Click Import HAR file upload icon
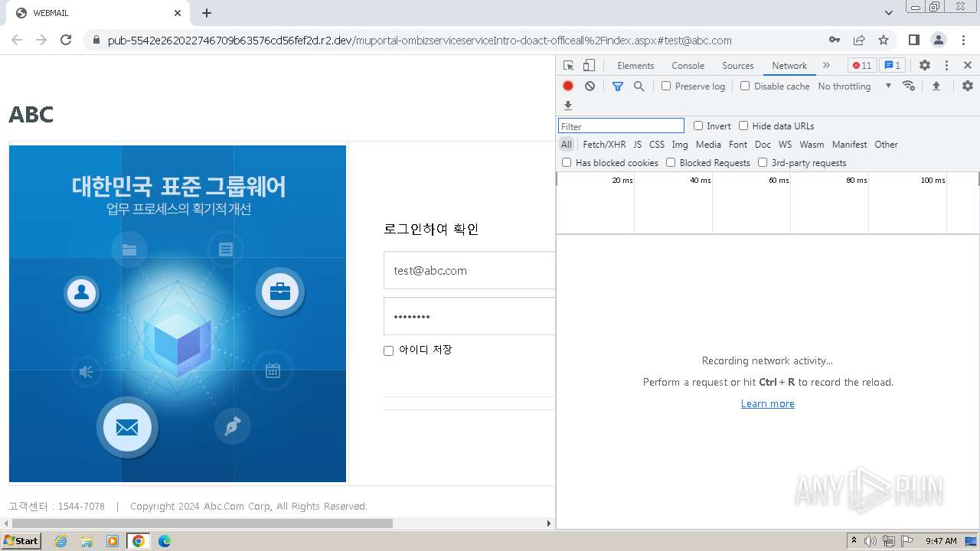The image size is (980, 551). [x=936, y=86]
